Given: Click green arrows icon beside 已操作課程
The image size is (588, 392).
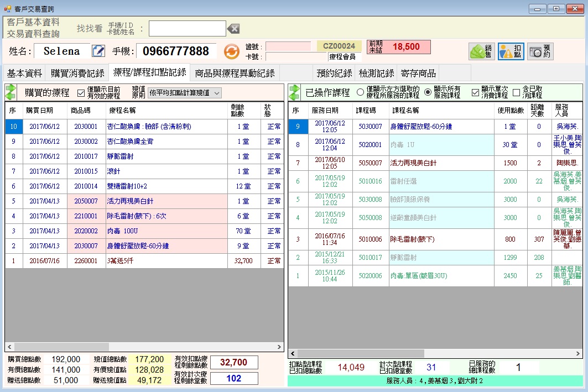Looking at the screenshot, I should pos(294,92).
